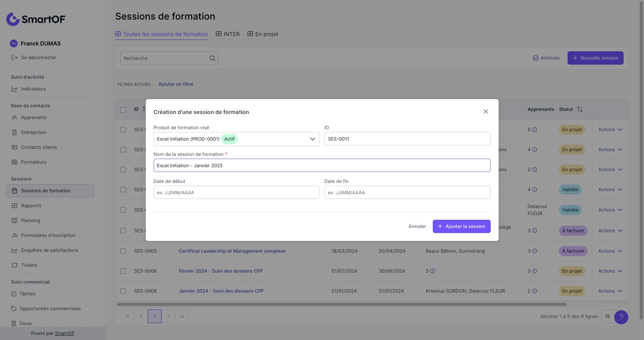Open Planning from the sidebar
This screenshot has width=644, height=340.
tap(31, 221)
